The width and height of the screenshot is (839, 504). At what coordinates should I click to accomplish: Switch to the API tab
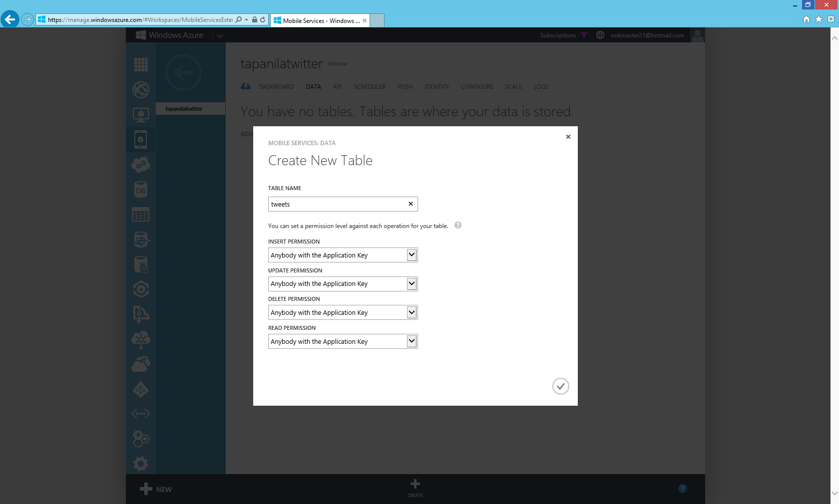coord(338,87)
